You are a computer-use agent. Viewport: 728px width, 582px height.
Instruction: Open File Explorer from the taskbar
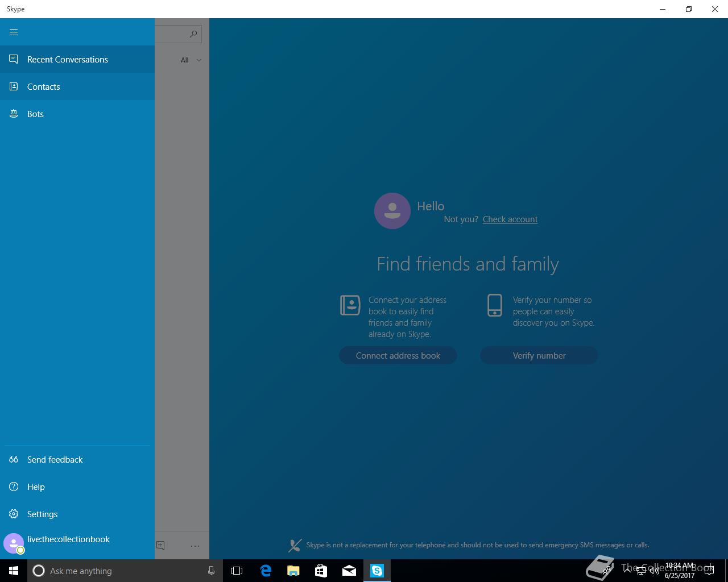293,571
